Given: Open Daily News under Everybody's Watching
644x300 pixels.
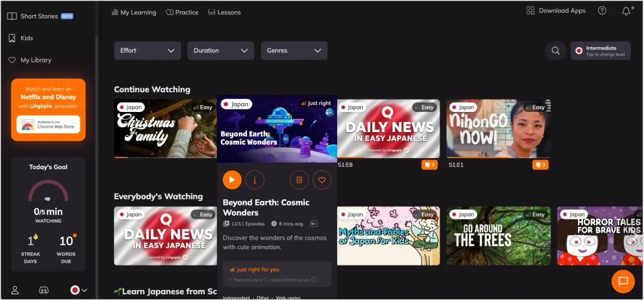Looking at the screenshot, I should [x=165, y=236].
